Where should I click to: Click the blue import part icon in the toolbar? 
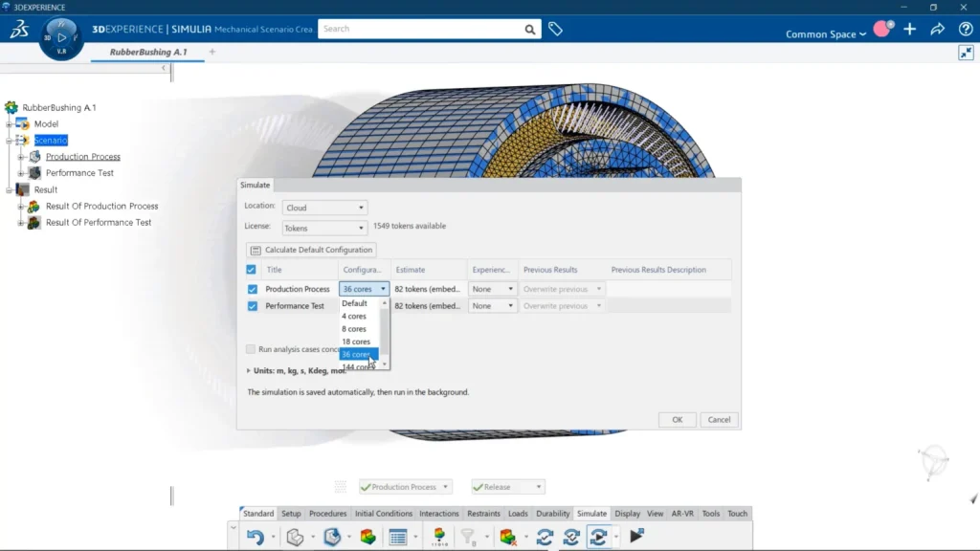tap(332, 537)
